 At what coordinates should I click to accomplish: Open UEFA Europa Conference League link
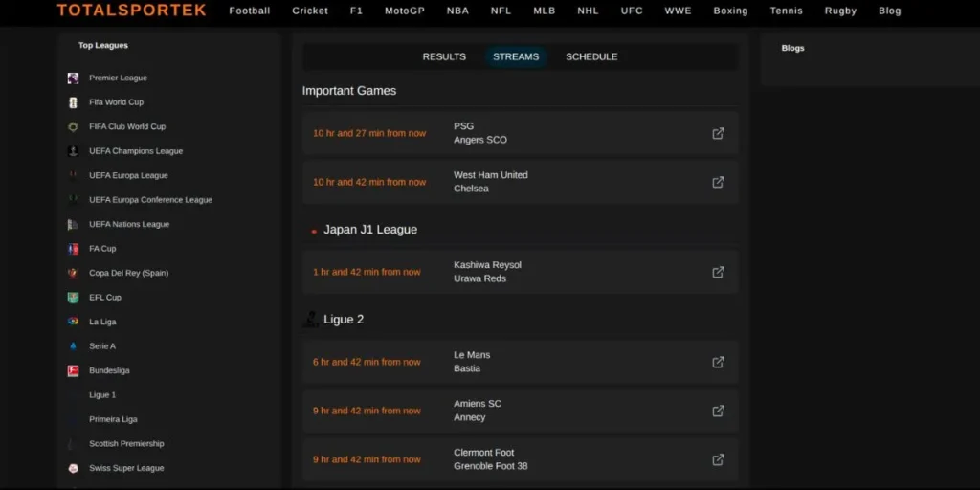tap(150, 200)
